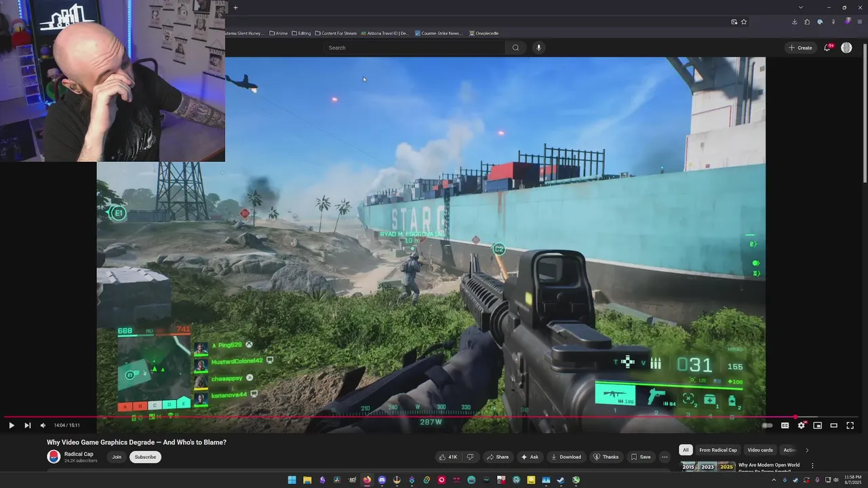Send Thanks to the creator

(606, 457)
